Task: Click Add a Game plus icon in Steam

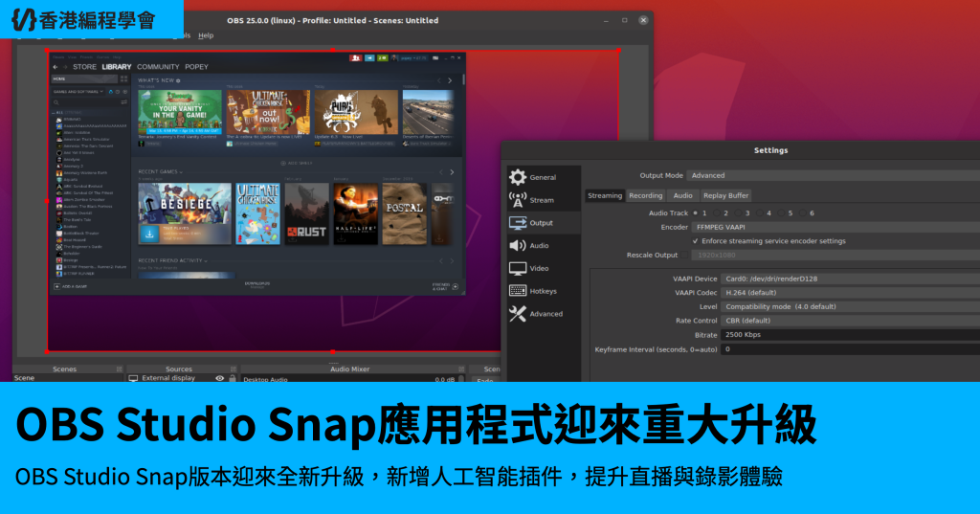Action: pyautogui.click(x=56, y=286)
